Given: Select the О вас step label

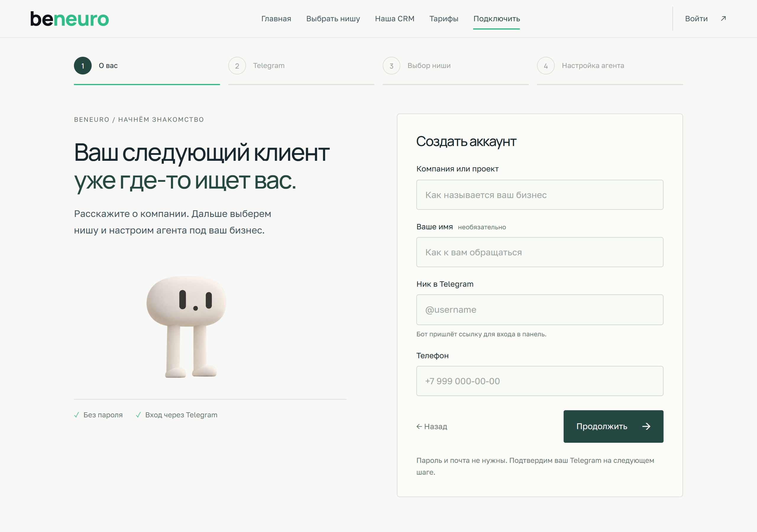Looking at the screenshot, I should pyautogui.click(x=108, y=66).
